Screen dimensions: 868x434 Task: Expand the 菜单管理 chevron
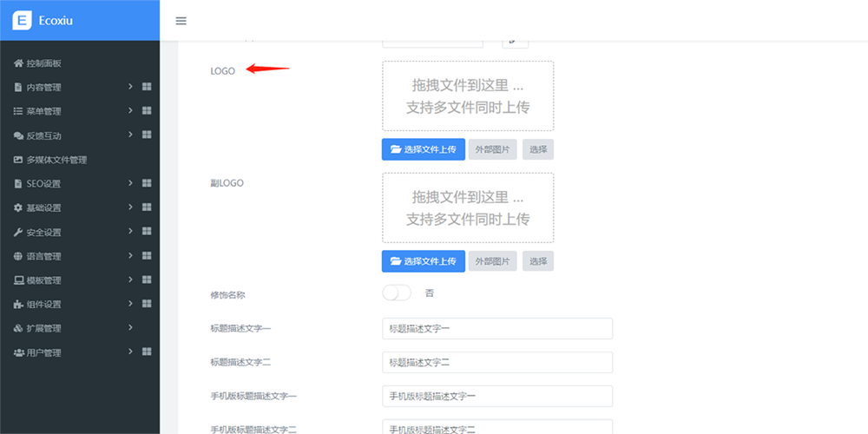pos(131,110)
